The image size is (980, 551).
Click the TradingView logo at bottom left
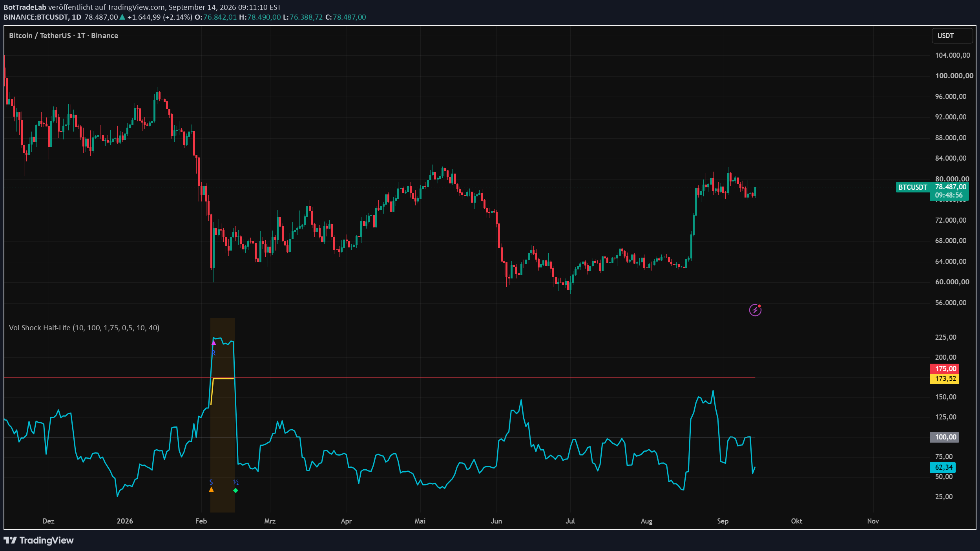[x=38, y=540]
